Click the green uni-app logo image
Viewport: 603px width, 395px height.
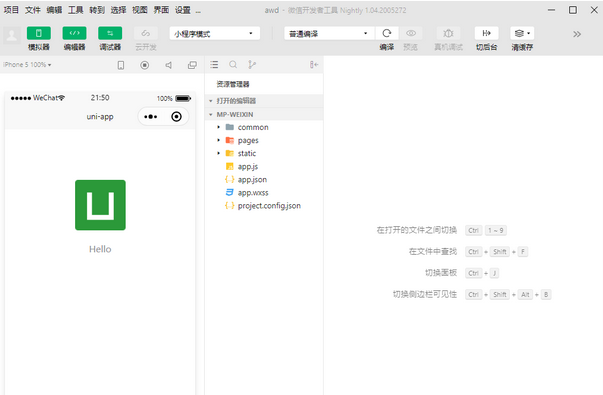[x=100, y=205]
